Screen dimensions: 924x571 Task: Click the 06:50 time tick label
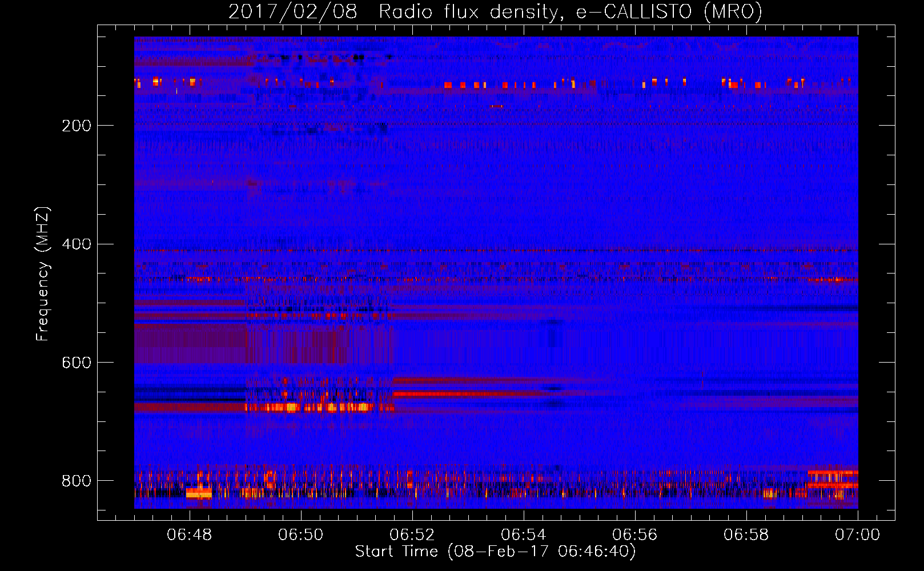coord(300,535)
